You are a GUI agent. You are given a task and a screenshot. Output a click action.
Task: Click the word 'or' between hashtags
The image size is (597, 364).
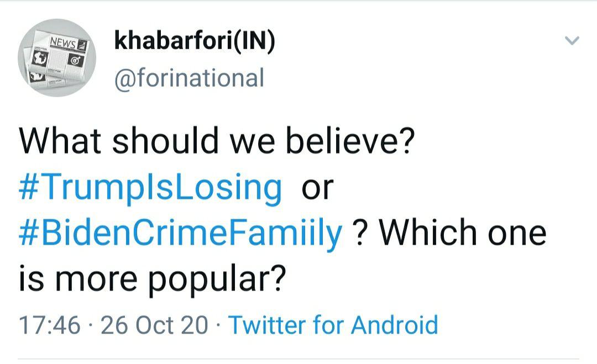coord(317,188)
